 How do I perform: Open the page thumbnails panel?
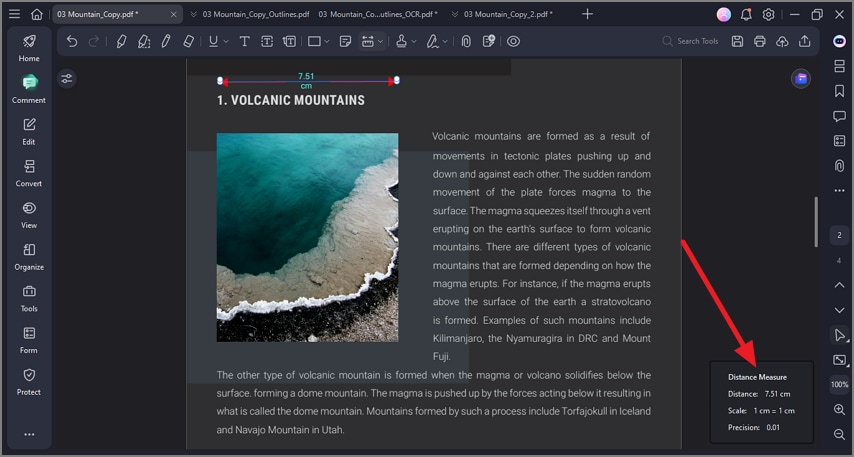click(839, 66)
